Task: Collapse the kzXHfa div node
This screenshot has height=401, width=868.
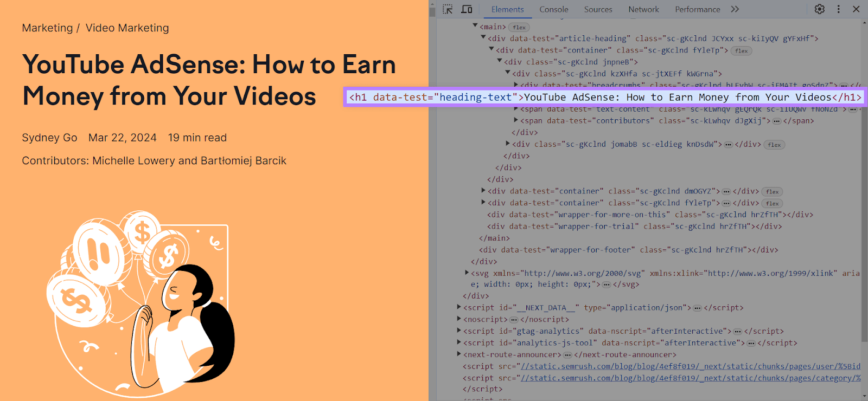Action: pyautogui.click(x=508, y=73)
